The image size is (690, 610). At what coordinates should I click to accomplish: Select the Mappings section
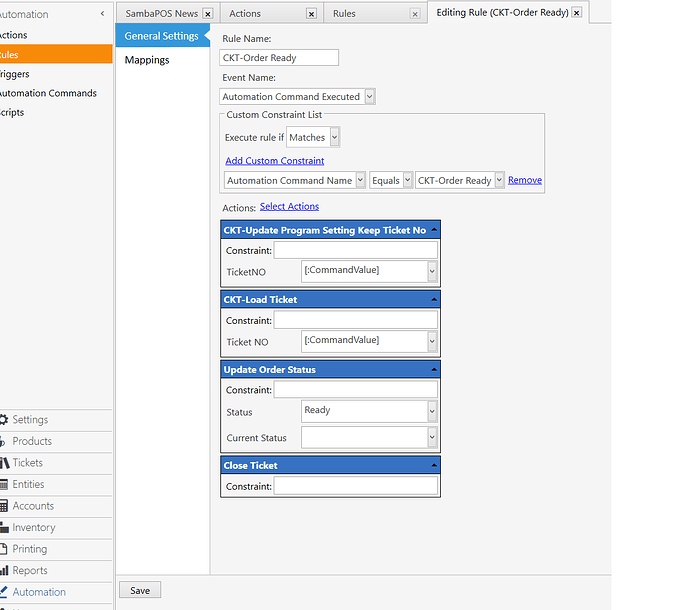pos(147,60)
